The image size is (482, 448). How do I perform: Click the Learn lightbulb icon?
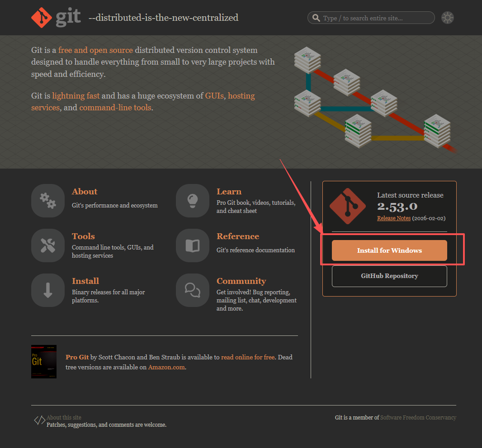(193, 201)
